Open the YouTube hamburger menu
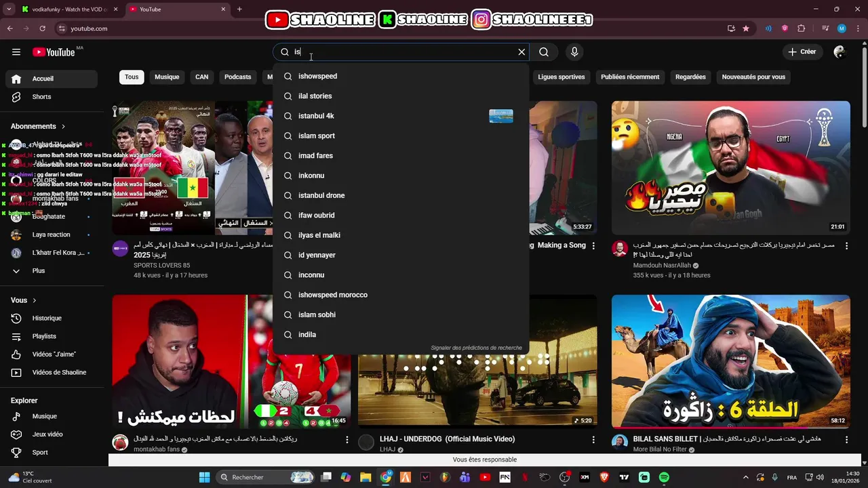This screenshot has height=488, width=868. pyautogui.click(x=16, y=52)
